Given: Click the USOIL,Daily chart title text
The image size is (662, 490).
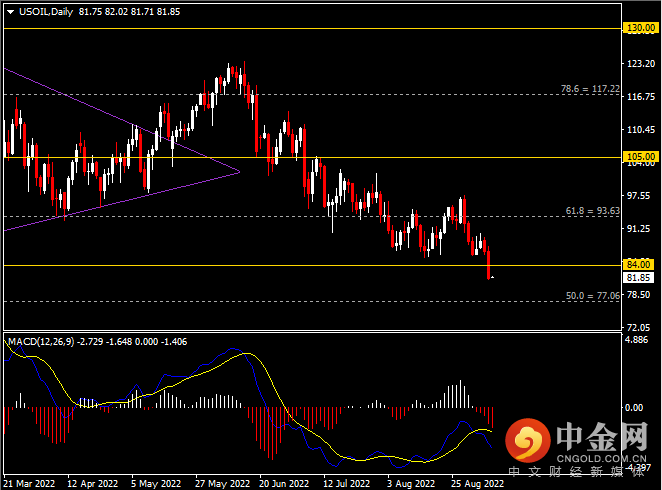Looking at the screenshot, I should pyautogui.click(x=46, y=12).
